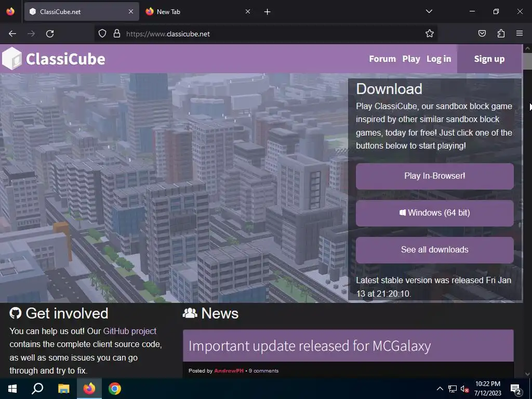Close the New Tab tab
The image size is (532, 399).
click(x=248, y=11)
